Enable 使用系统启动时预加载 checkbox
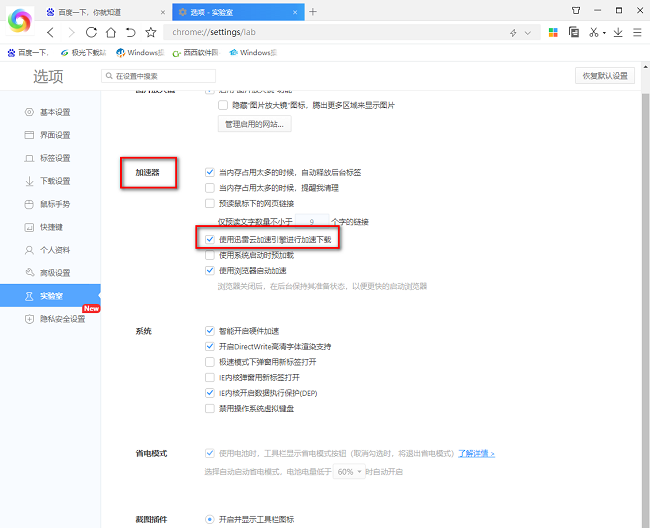This screenshot has height=528, width=650. (x=210, y=255)
